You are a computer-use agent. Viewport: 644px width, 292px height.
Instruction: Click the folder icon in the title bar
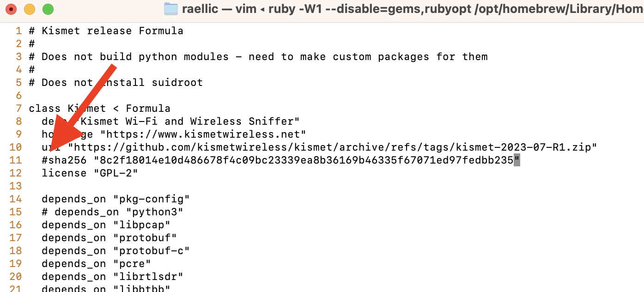[171, 9]
